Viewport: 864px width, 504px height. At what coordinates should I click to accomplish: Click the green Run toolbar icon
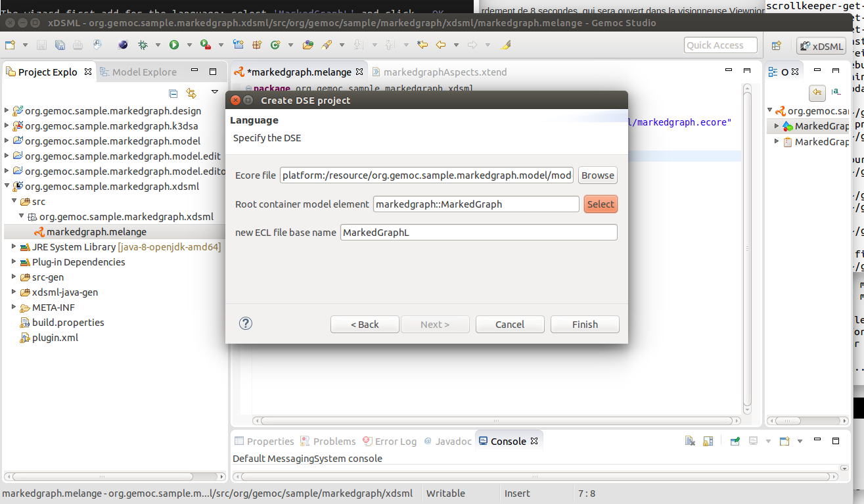pos(174,45)
